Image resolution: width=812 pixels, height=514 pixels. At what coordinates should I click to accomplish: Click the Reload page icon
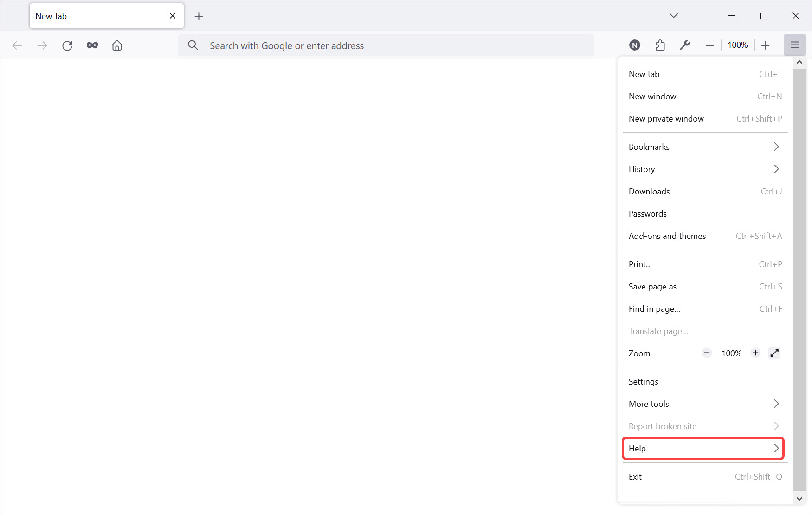67,45
